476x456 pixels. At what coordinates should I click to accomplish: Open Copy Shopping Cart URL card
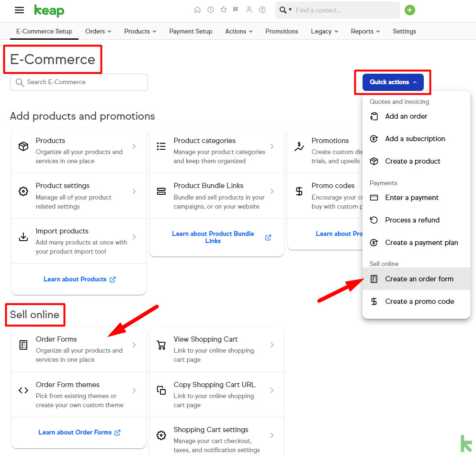click(216, 394)
